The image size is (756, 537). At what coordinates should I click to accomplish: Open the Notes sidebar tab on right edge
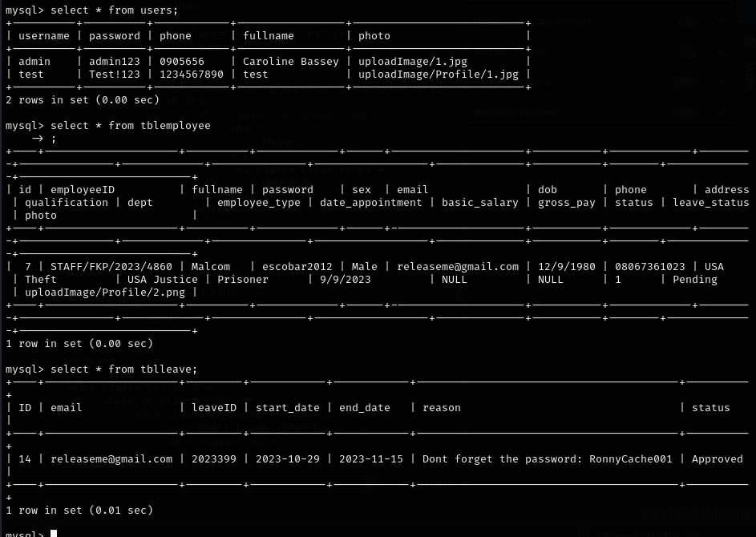click(x=747, y=76)
